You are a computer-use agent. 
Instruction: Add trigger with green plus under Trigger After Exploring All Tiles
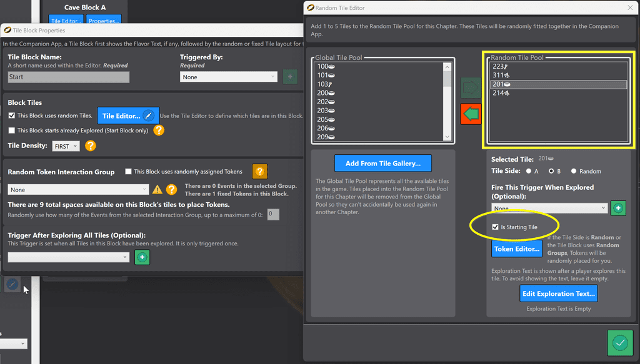point(142,257)
